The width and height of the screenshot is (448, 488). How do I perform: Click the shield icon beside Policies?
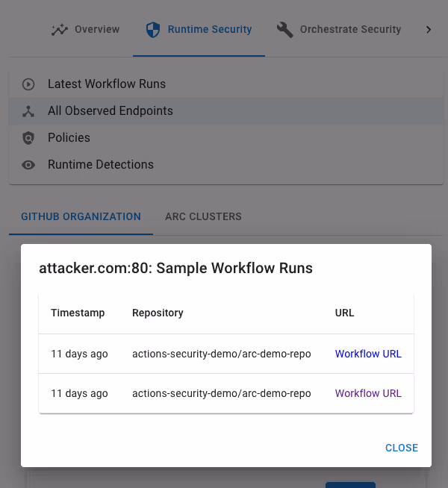coord(28,138)
